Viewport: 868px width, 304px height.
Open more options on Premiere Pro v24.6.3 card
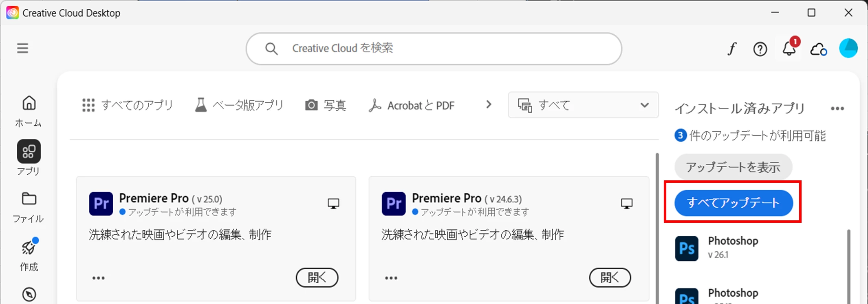pyautogui.click(x=391, y=278)
